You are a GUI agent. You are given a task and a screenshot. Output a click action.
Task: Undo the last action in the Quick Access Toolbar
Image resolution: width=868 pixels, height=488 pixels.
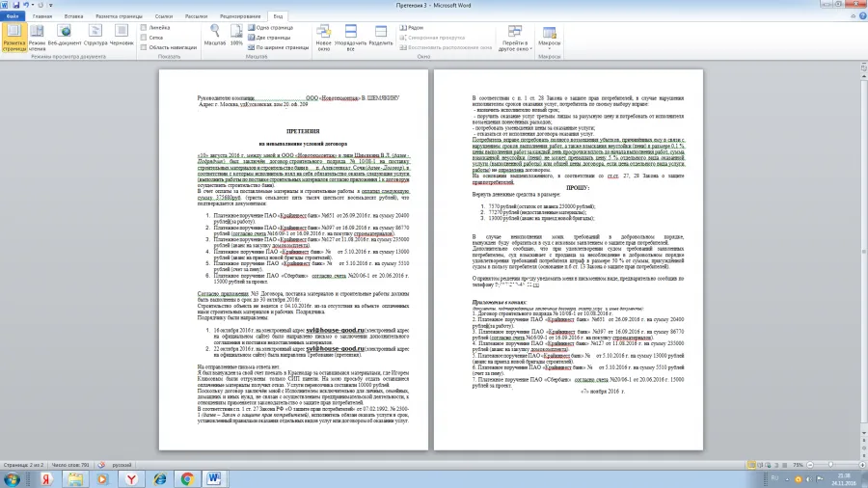(x=25, y=5)
